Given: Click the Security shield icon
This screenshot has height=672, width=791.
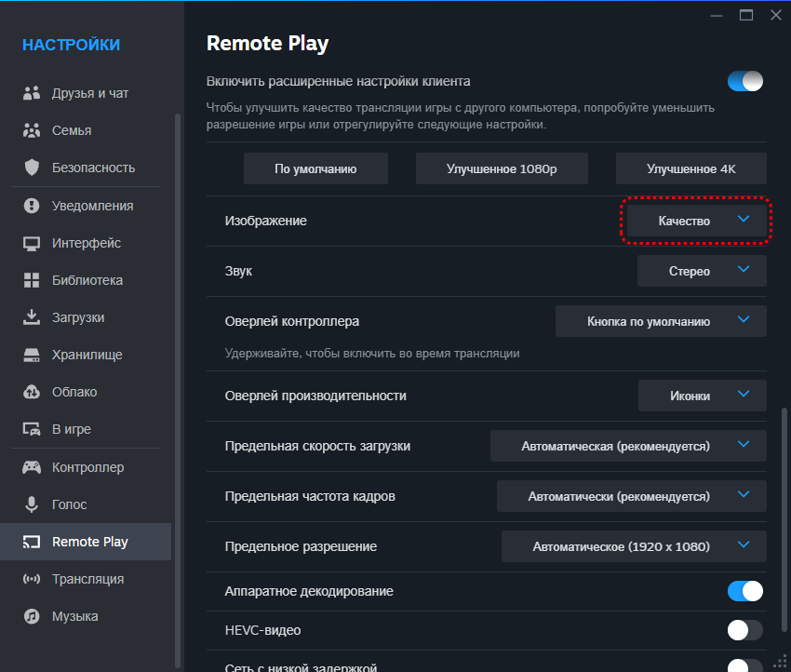Looking at the screenshot, I should [33, 168].
